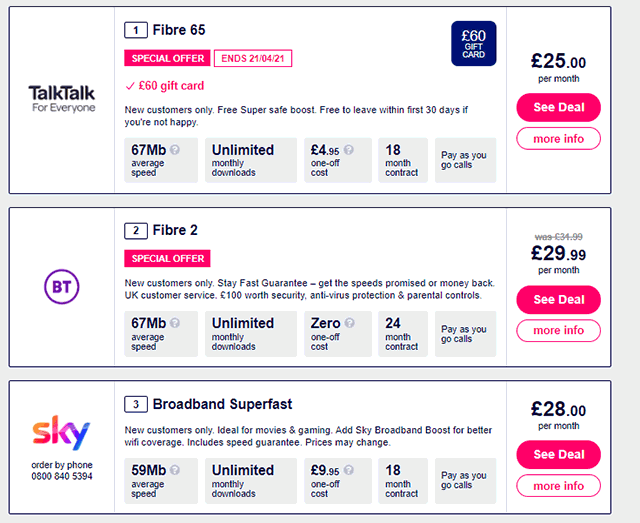The height and width of the screenshot is (523, 640).
Task: Click the help icon beside BT 67Mb average speed
Action: coord(175,323)
